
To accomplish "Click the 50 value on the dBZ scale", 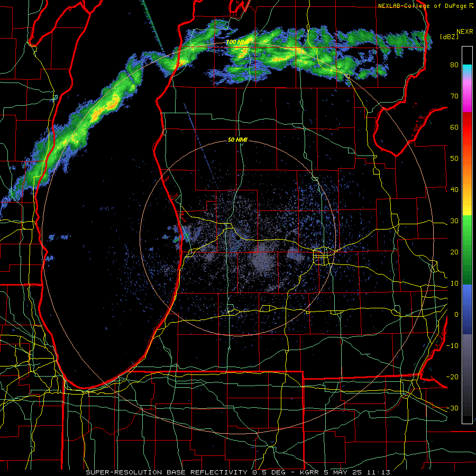I will click(454, 159).
